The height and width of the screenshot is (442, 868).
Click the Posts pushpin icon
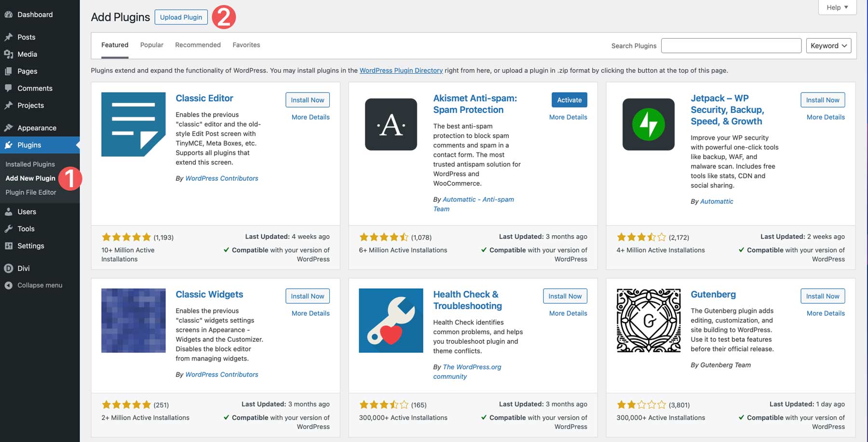click(x=8, y=37)
